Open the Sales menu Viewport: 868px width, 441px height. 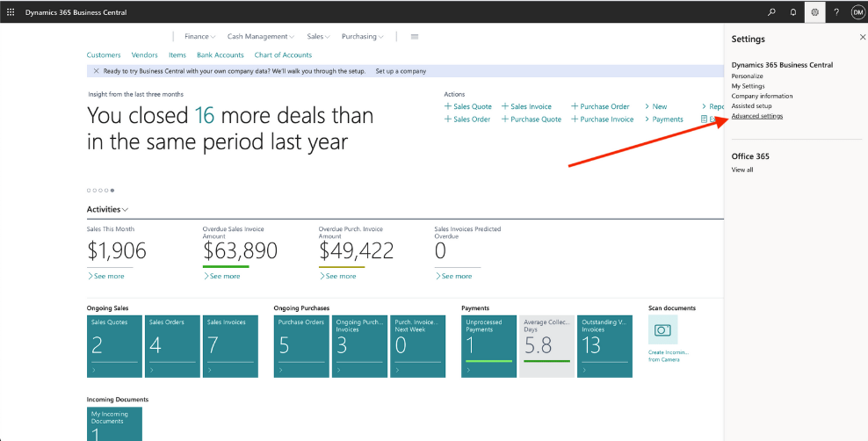point(318,37)
